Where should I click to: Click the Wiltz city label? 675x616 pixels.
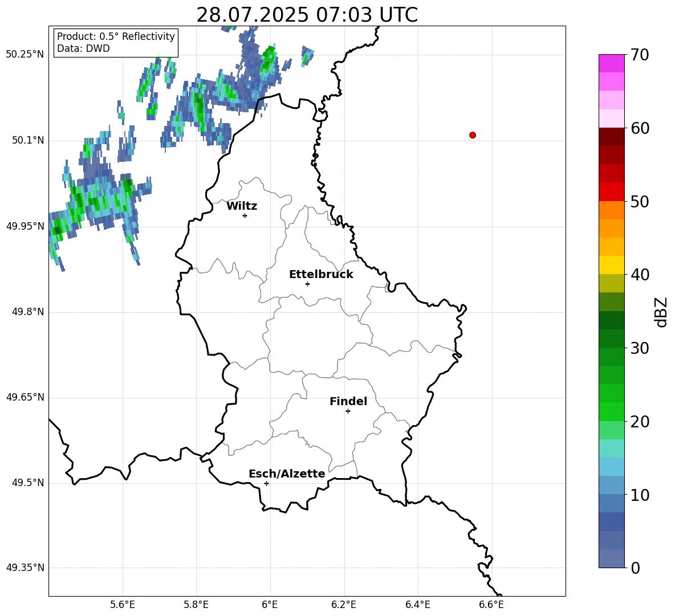pyautogui.click(x=242, y=206)
